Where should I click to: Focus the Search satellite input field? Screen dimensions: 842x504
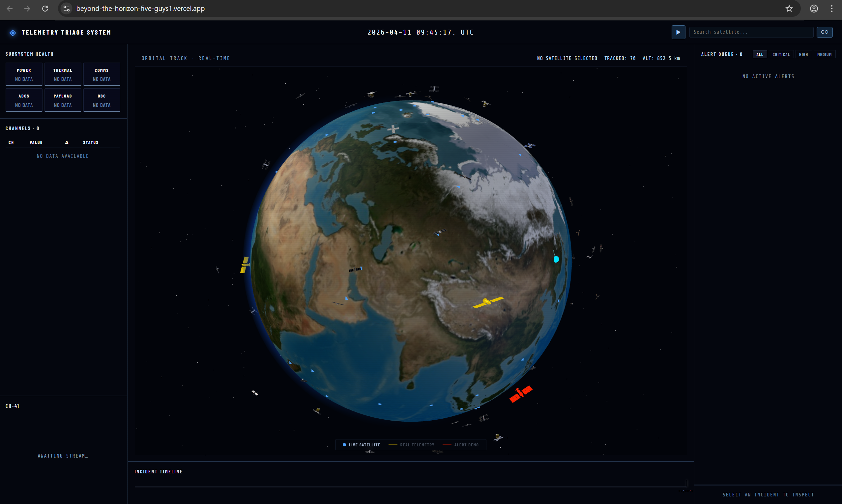tap(751, 32)
